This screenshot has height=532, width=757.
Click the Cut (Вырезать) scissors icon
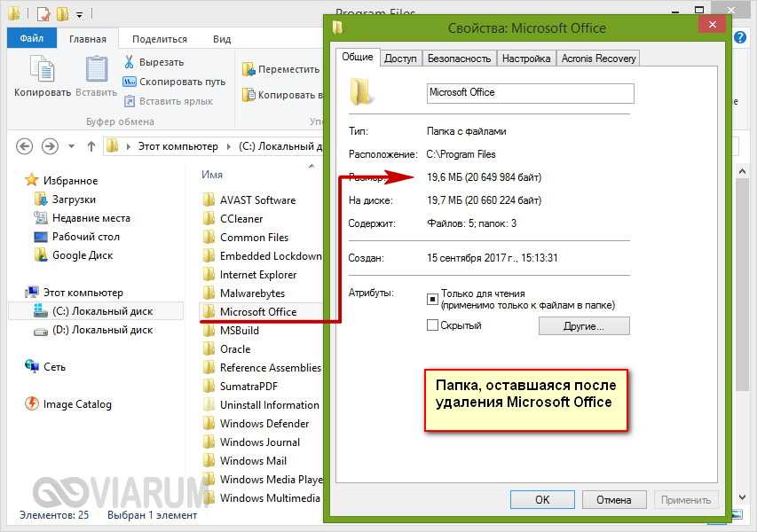pos(129,62)
